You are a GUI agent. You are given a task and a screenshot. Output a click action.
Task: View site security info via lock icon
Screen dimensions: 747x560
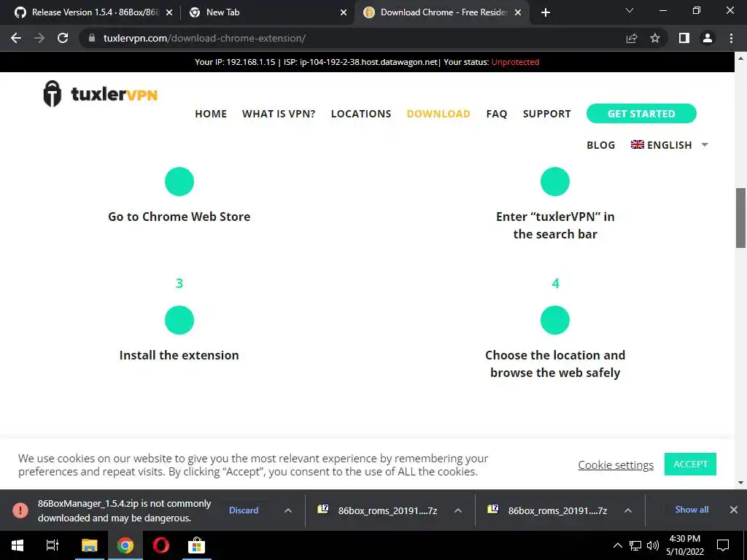pos(92,38)
